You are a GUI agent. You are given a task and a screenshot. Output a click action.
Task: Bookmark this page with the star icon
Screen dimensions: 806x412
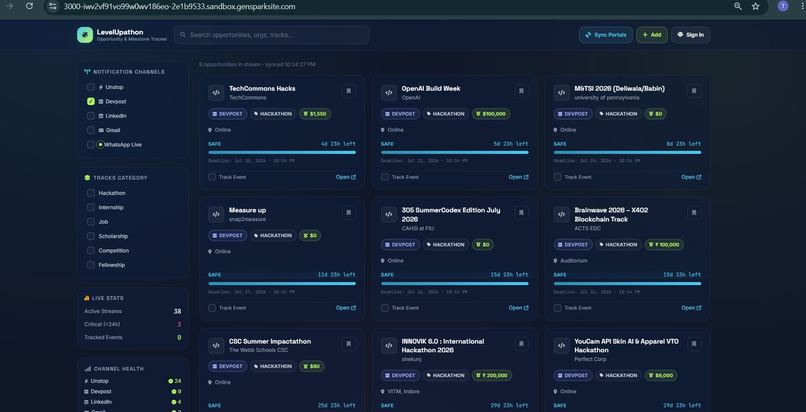point(756,6)
